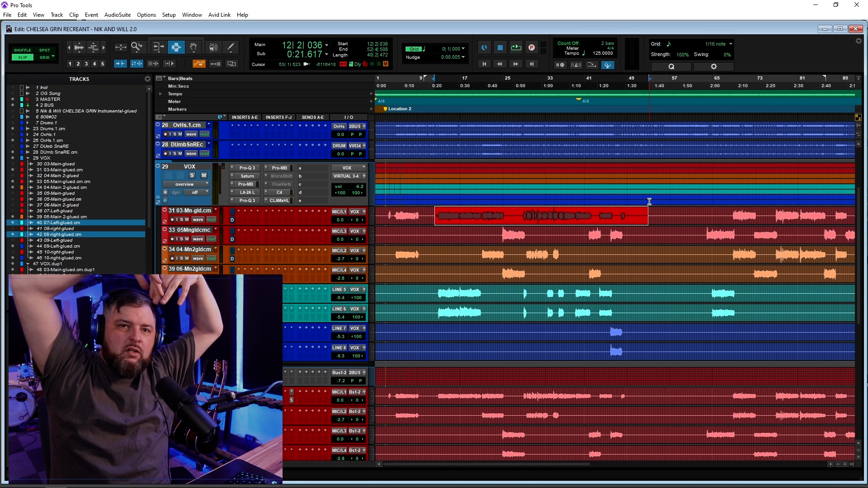Solo the VOX folder track
Screen dimensions: 868x488
[x=192, y=175]
